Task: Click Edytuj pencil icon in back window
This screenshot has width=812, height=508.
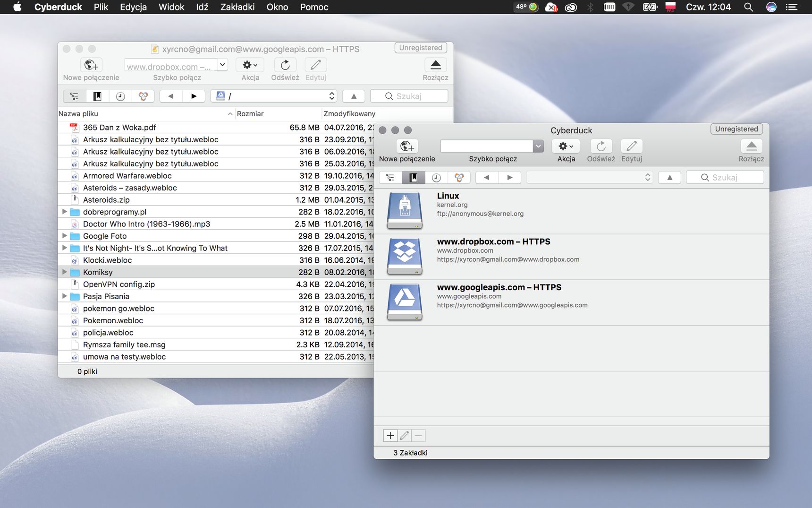Action: point(316,65)
